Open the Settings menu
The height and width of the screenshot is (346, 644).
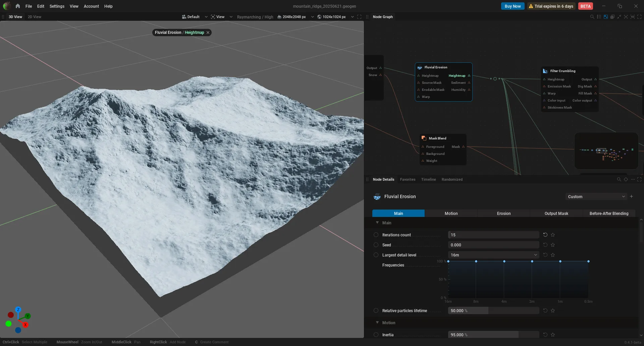(57, 6)
